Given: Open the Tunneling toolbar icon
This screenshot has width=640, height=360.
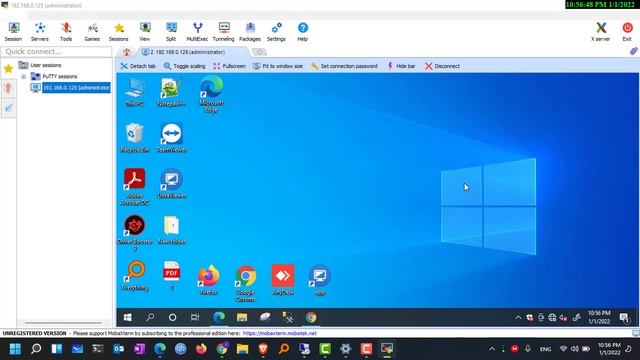Looking at the screenshot, I should pyautogui.click(x=224, y=32).
